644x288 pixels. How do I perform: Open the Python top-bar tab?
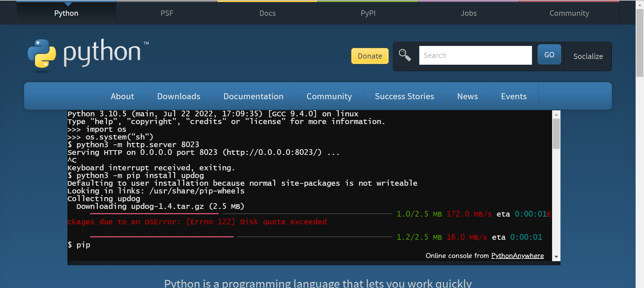click(x=66, y=13)
